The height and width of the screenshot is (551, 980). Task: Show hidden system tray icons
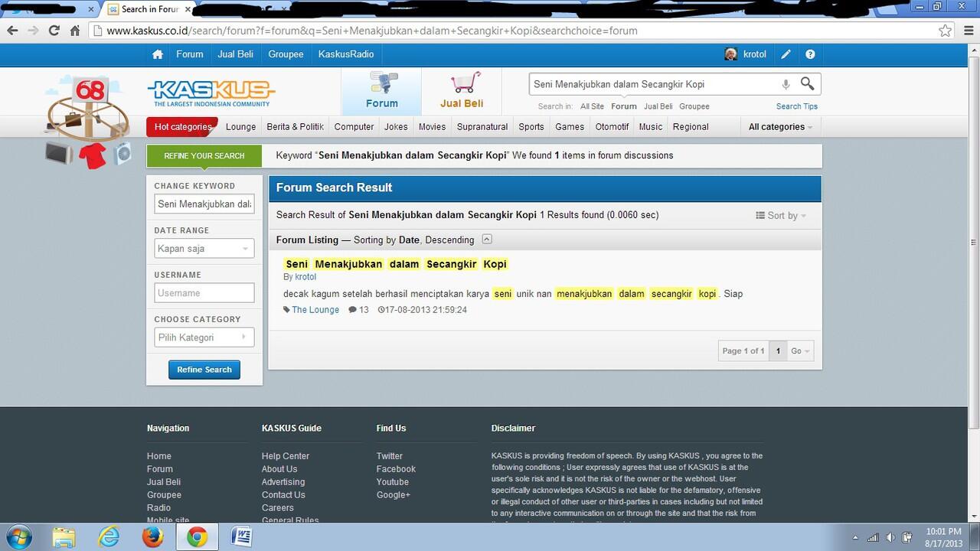[855, 537]
